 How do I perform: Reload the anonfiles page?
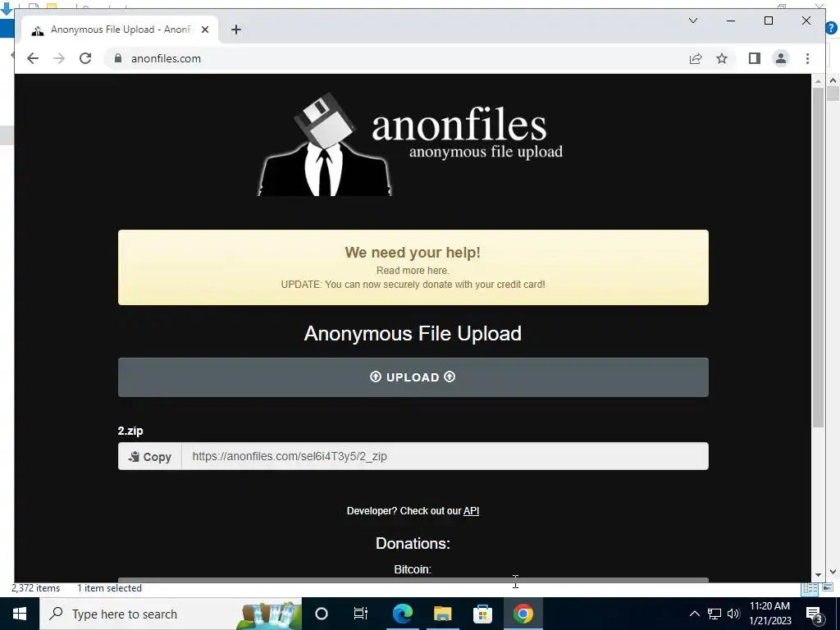(x=85, y=58)
